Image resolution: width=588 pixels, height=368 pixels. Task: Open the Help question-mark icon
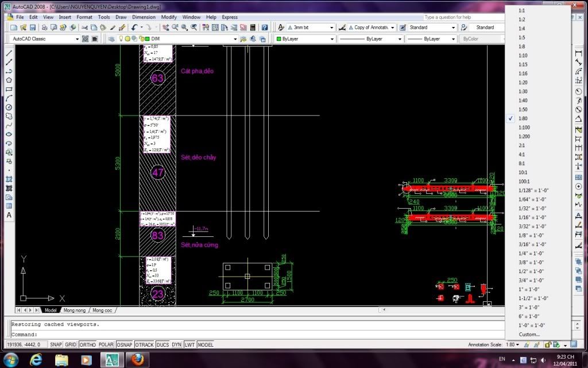point(265,28)
